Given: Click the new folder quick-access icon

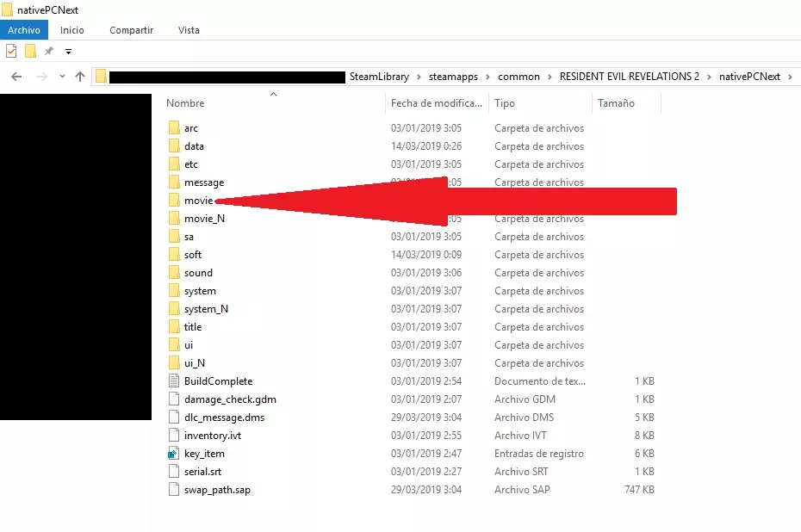Looking at the screenshot, I should click(31, 51).
